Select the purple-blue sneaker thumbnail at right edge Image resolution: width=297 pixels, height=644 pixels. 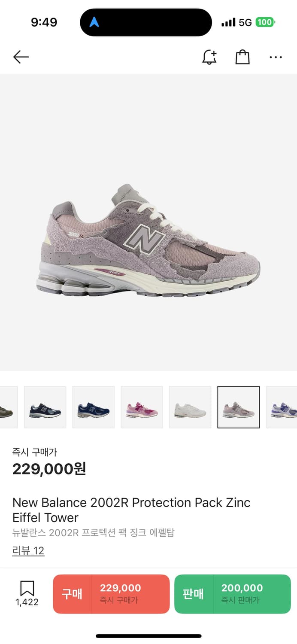pyautogui.click(x=282, y=407)
